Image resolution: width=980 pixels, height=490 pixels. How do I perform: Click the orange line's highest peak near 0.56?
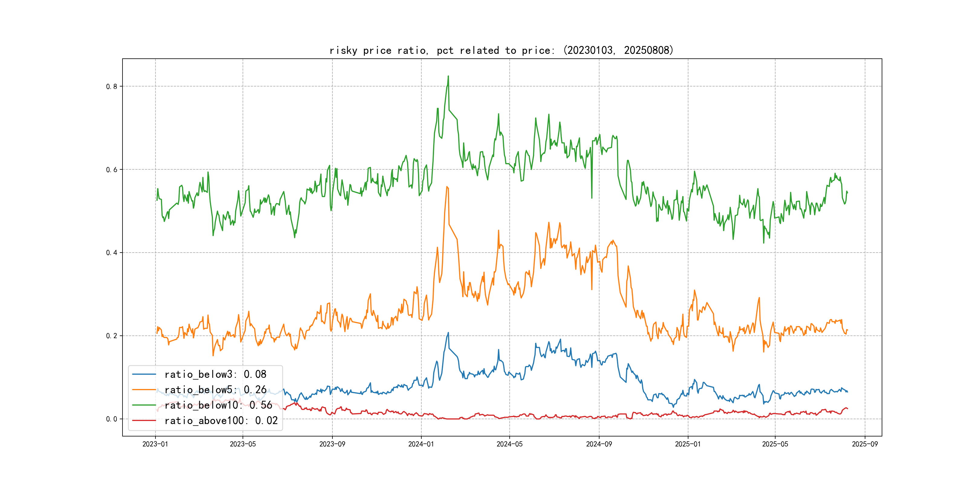447,187
